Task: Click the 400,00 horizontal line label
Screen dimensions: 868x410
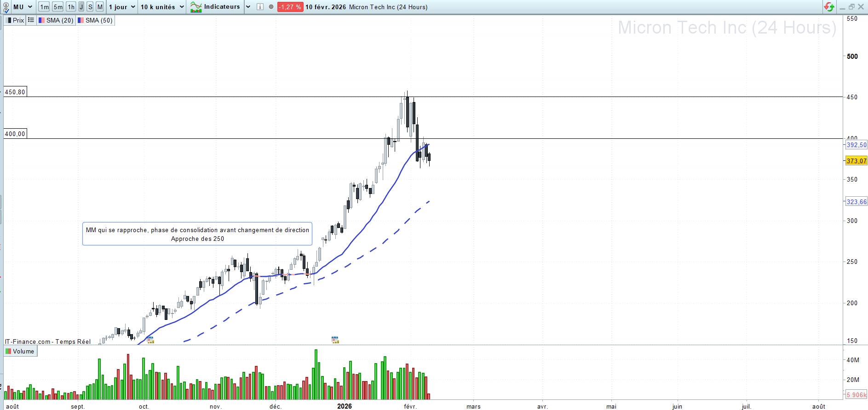Action: 15,134
